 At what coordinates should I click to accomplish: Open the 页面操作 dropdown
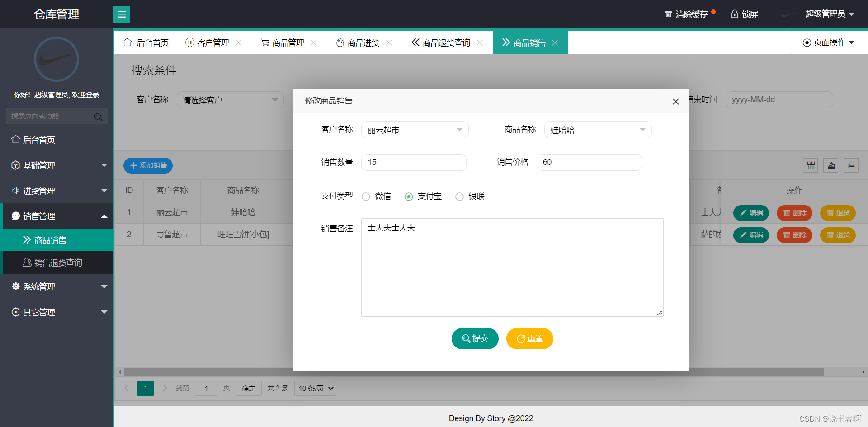click(x=829, y=42)
